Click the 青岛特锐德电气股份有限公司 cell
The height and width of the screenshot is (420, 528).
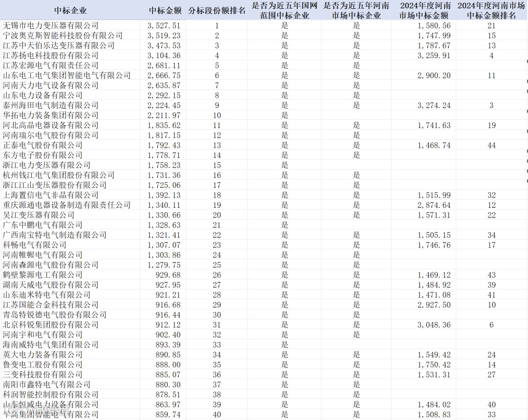tap(55, 314)
